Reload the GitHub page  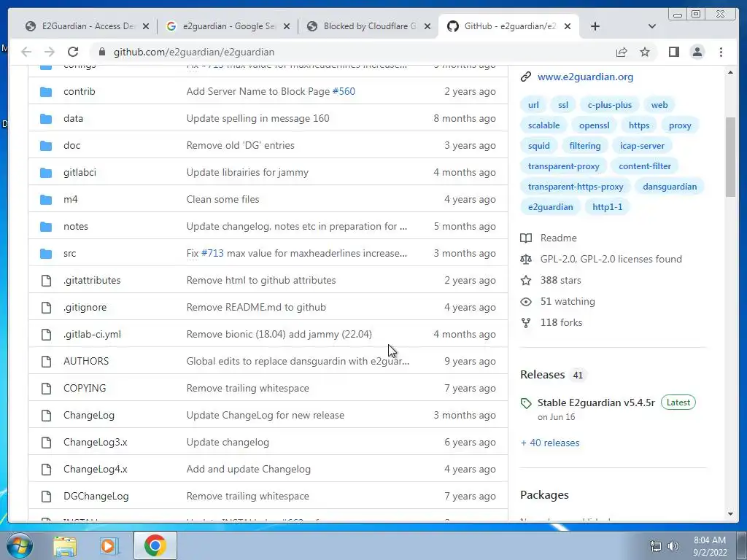click(73, 52)
